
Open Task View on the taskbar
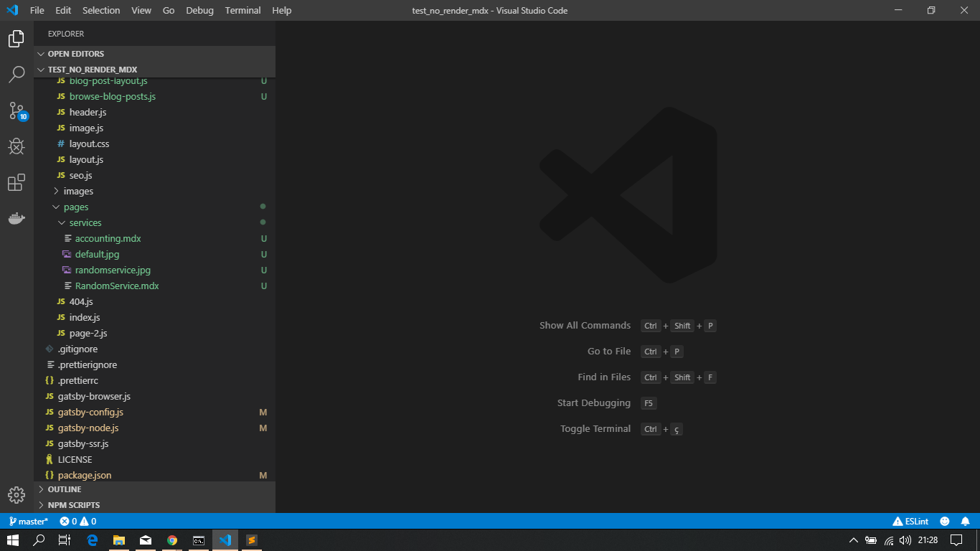point(65,540)
